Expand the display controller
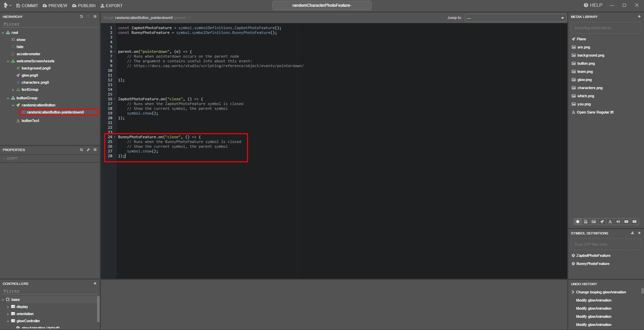 click(x=8, y=307)
